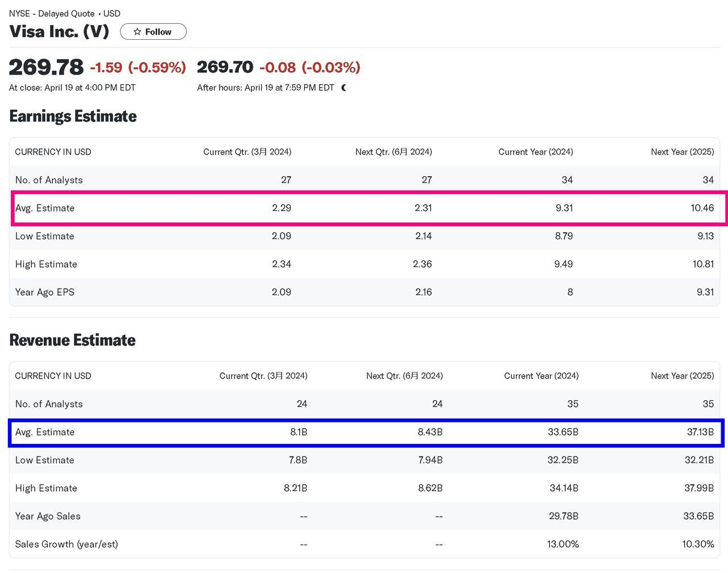Select the after-hours price 269.70

coord(225,67)
